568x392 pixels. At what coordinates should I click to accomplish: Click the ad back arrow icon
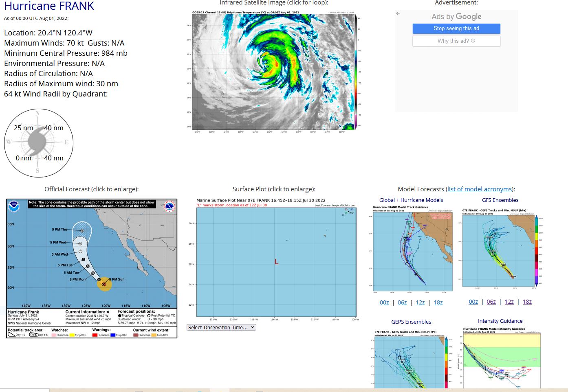(398, 13)
